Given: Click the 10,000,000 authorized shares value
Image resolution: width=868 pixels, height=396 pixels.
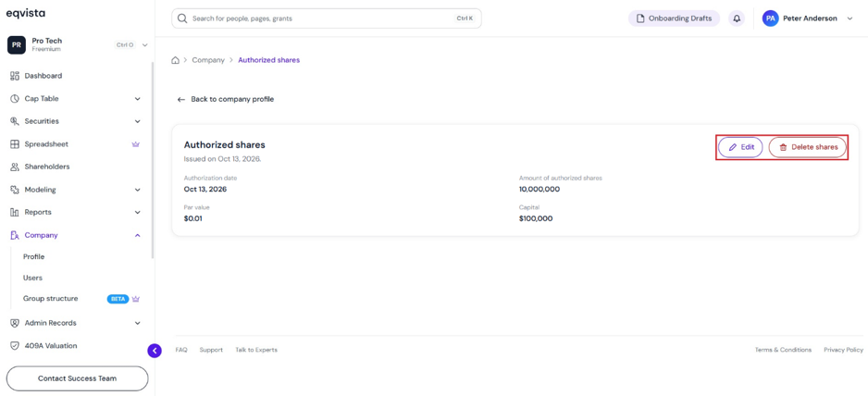Looking at the screenshot, I should tap(539, 190).
